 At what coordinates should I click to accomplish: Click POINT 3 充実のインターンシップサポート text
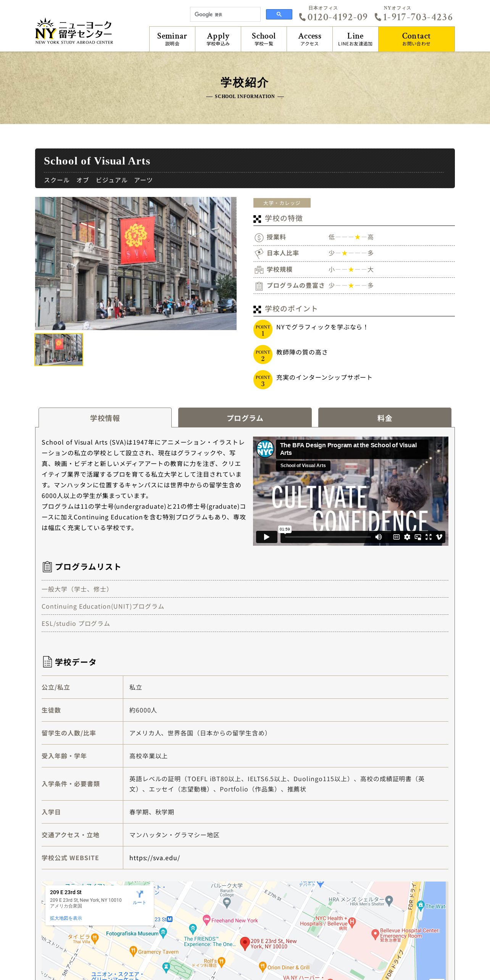(324, 377)
